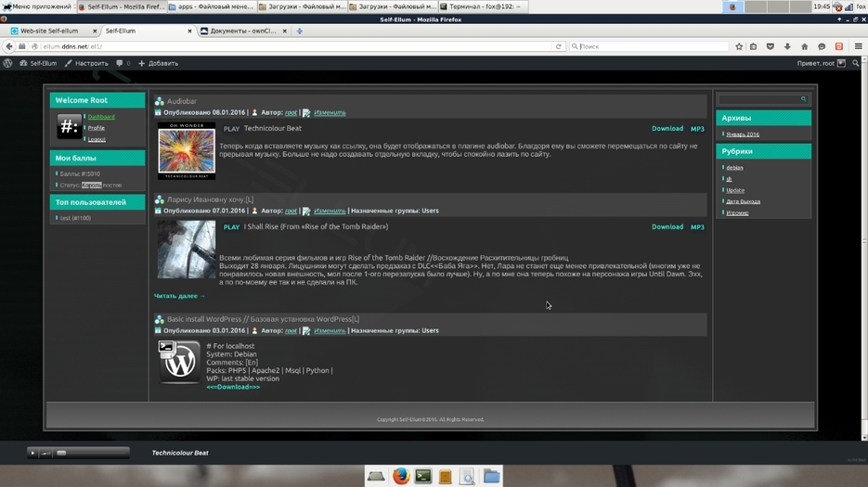868x487 pixels.
Task: Click the audiobar play button at bottom
Action: click(32, 453)
